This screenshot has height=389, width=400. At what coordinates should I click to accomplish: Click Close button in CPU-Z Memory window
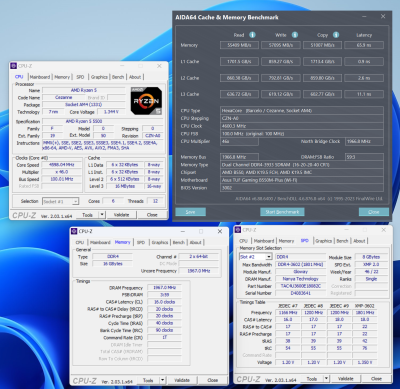213,380
